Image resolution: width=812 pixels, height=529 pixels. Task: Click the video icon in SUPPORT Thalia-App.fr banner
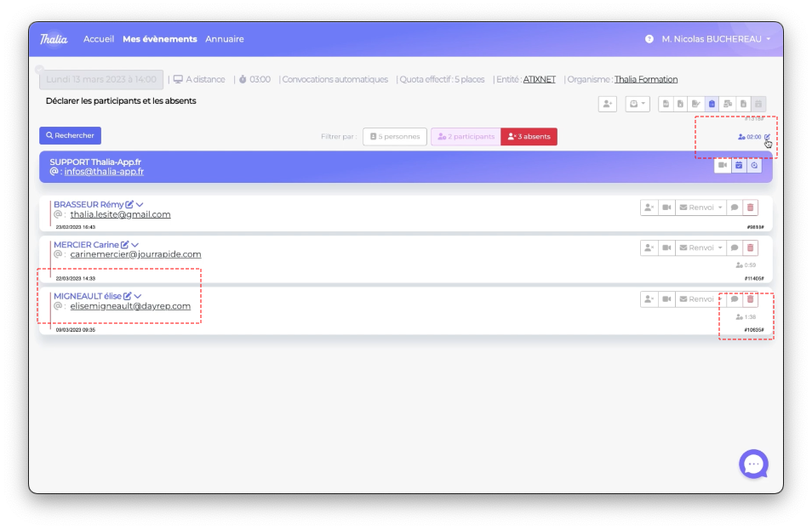pos(722,166)
